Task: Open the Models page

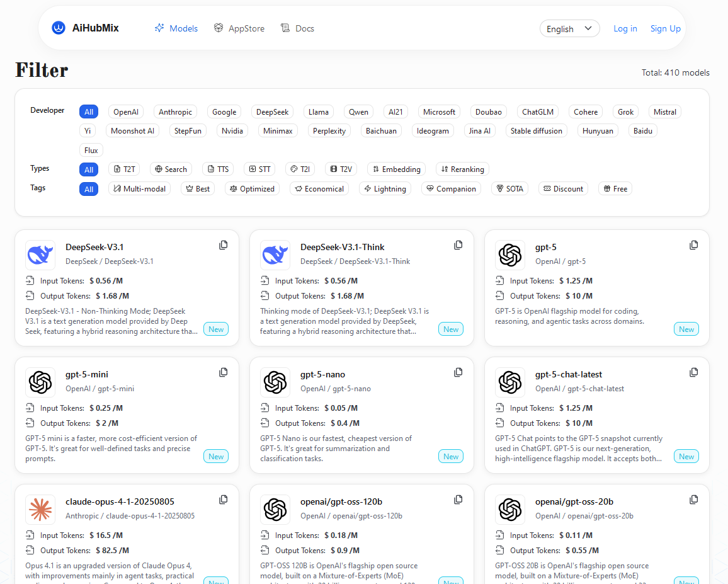Action: 176,28
